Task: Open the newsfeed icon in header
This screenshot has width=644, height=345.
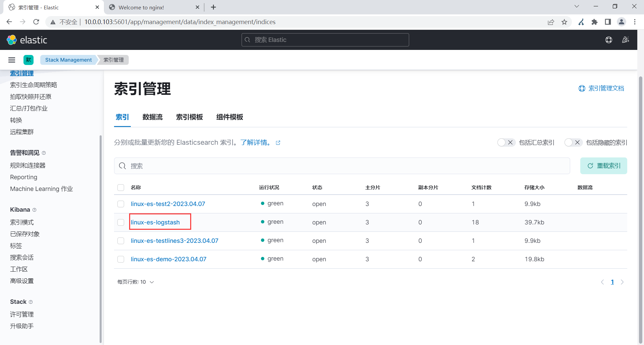Action: coord(626,40)
